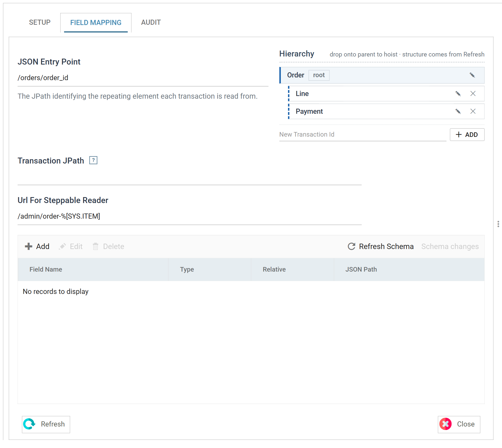
Task: Sort by JSON Path column header
Action: (409, 269)
